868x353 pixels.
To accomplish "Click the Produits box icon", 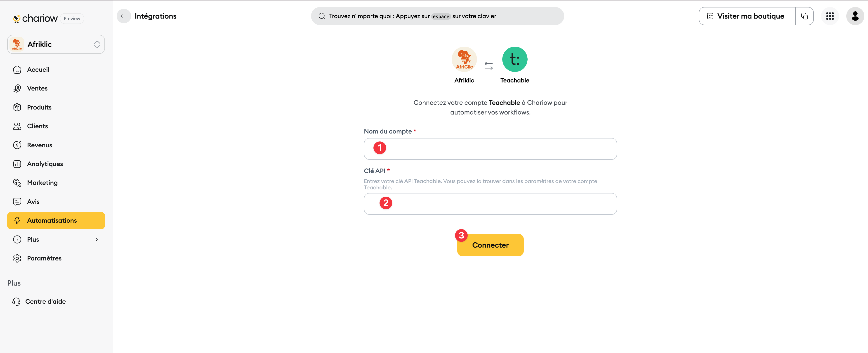I will coord(17,107).
